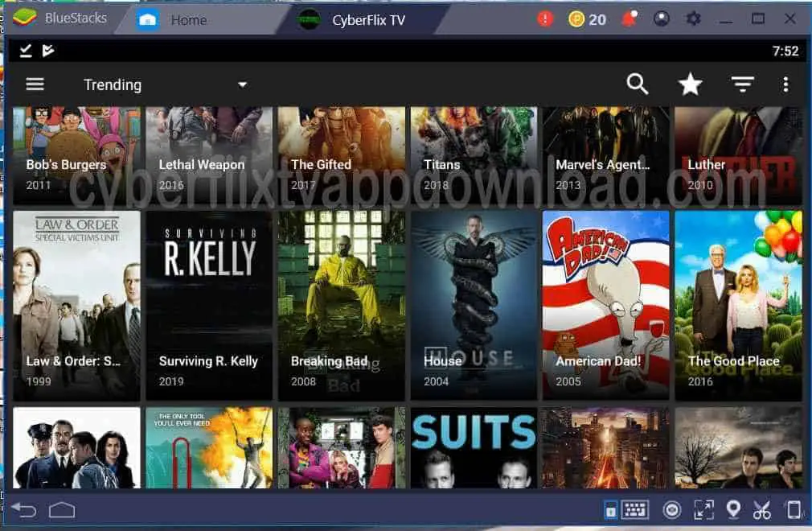Tap the Android home button
Image resolution: width=812 pixels, height=531 pixels.
[x=62, y=511]
